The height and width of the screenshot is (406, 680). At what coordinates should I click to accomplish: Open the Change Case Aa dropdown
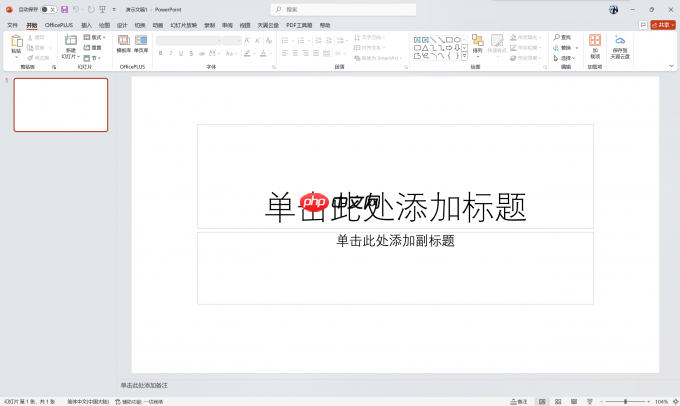click(231, 53)
